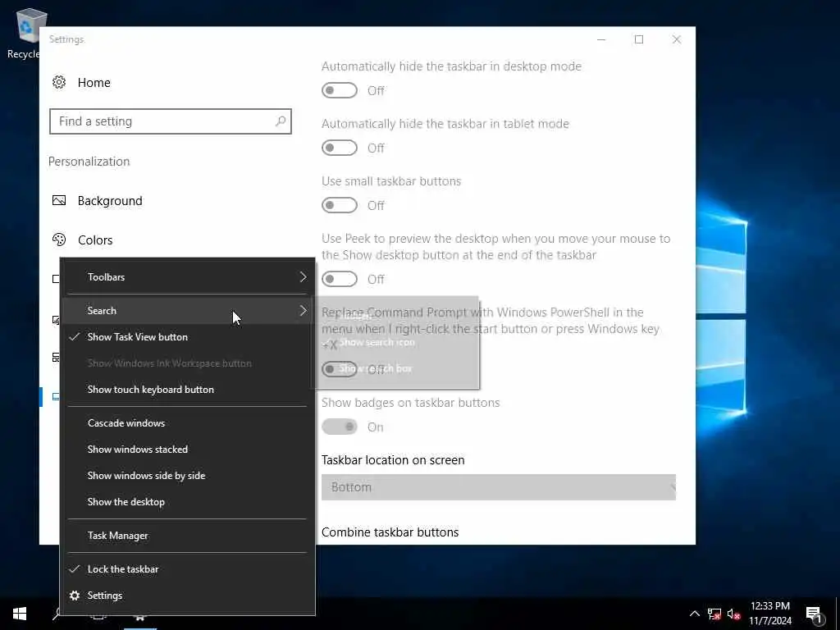The height and width of the screenshot is (630, 840).
Task: Click the Colors palette icon in the sidebar
Action: [x=59, y=240]
